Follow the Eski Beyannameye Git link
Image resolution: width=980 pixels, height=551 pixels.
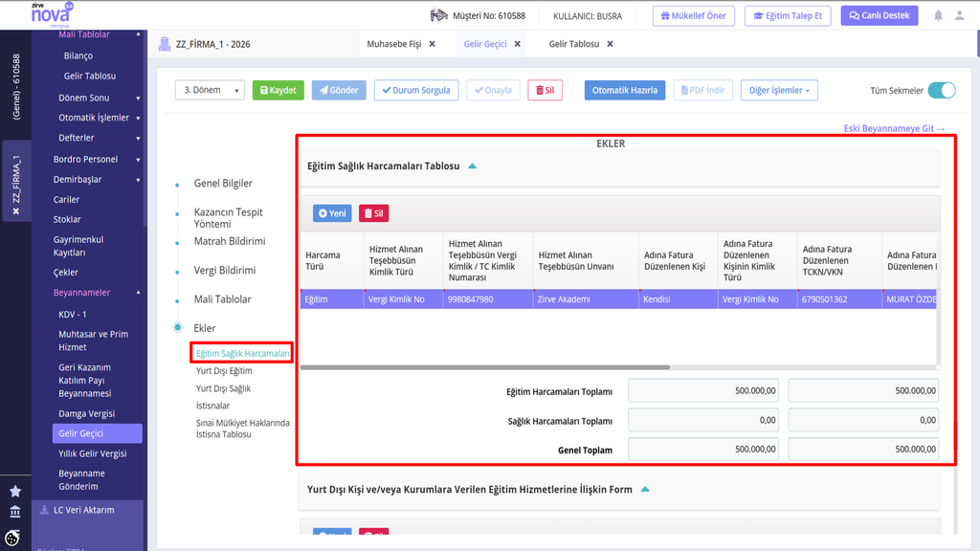pos(894,128)
